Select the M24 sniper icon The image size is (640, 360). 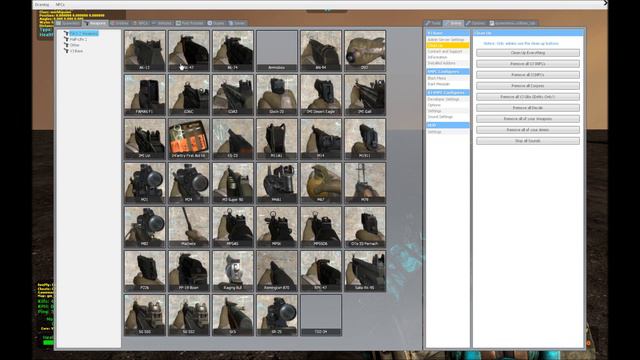point(189,183)
